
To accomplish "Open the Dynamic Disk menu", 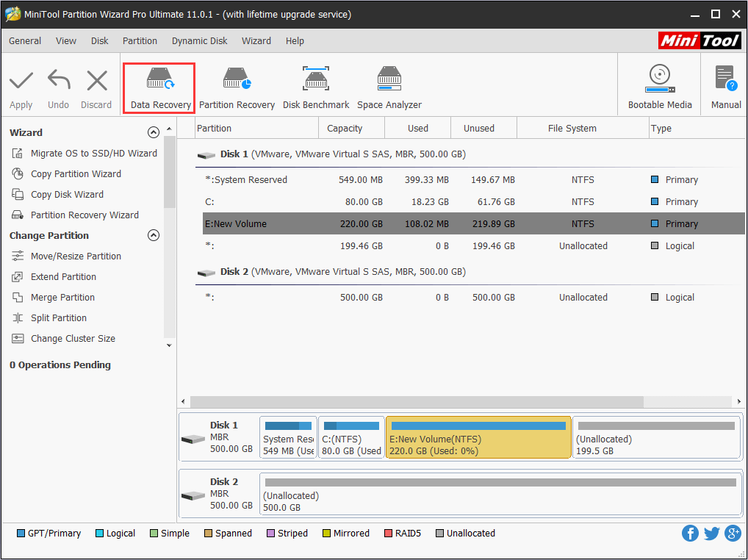I will [x=199, y=40].
